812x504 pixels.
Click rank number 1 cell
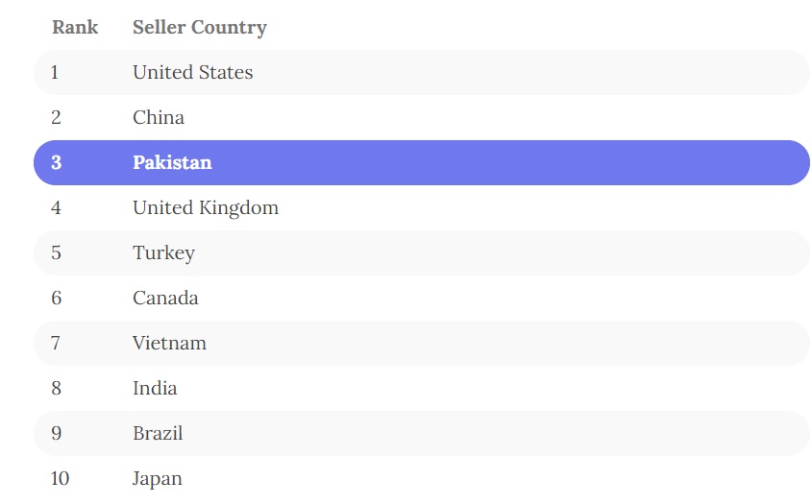(55, 72)
